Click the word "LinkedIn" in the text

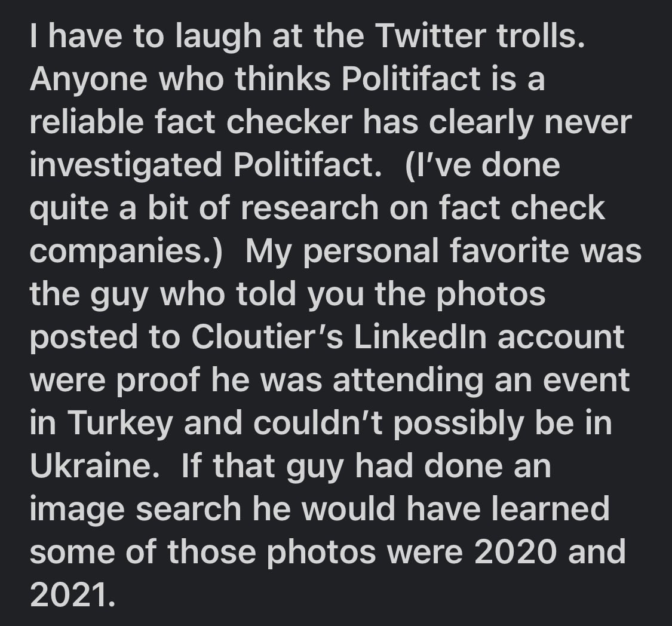point(421,336)
